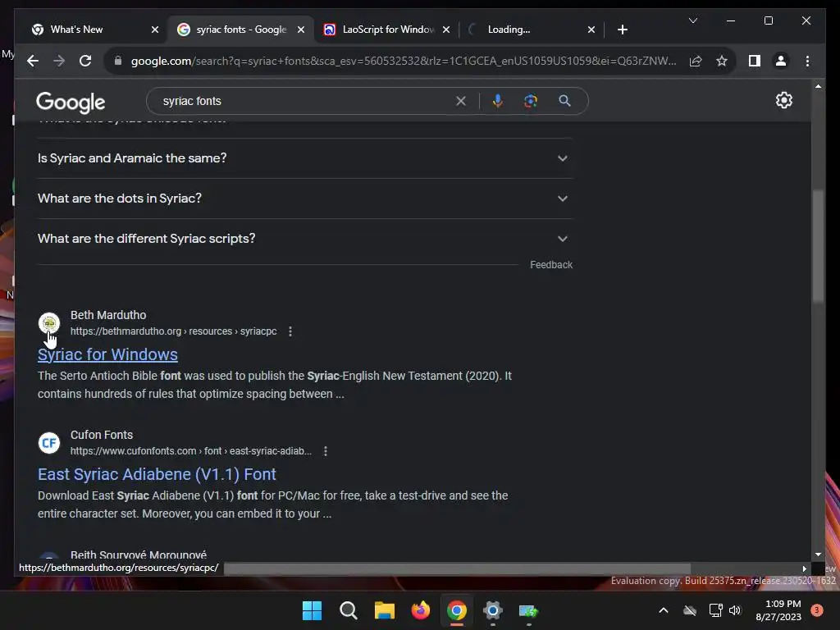This screenshot has width=840, height=630.
Task: Click the vertical scrollbar thumb
Action: point(818,246)
